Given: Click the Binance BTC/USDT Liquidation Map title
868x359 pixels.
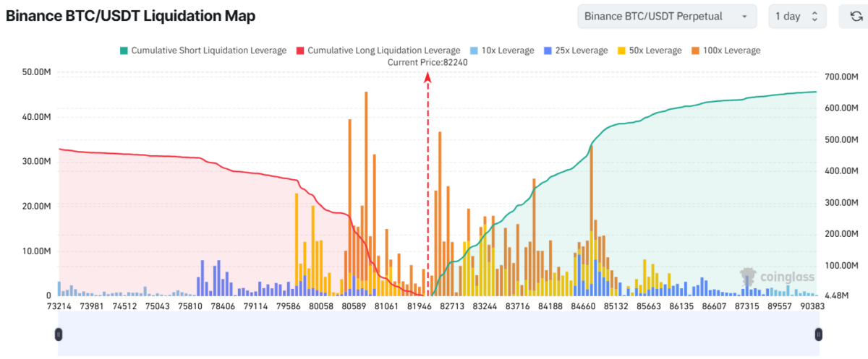Looking at the screenshot, I should [131, 16].
